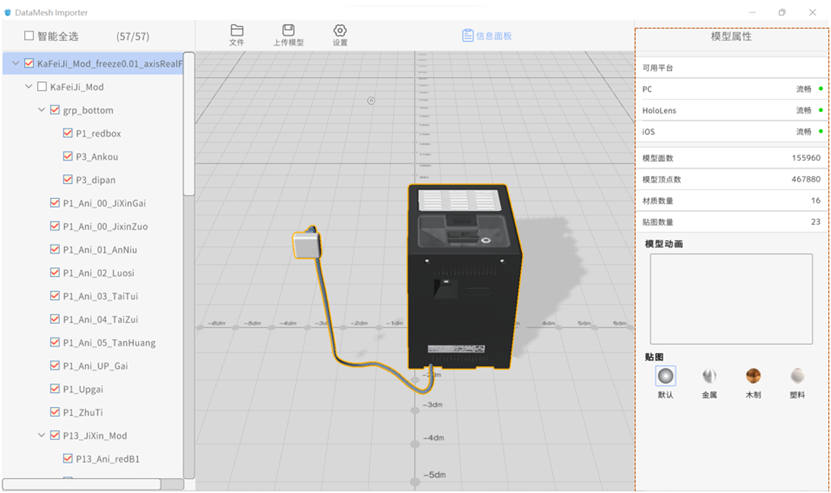This screenshot has height=493, width=831.
Task: Collapse the KaFeiJi_Mod tree node
Action: tap(28, 86)
